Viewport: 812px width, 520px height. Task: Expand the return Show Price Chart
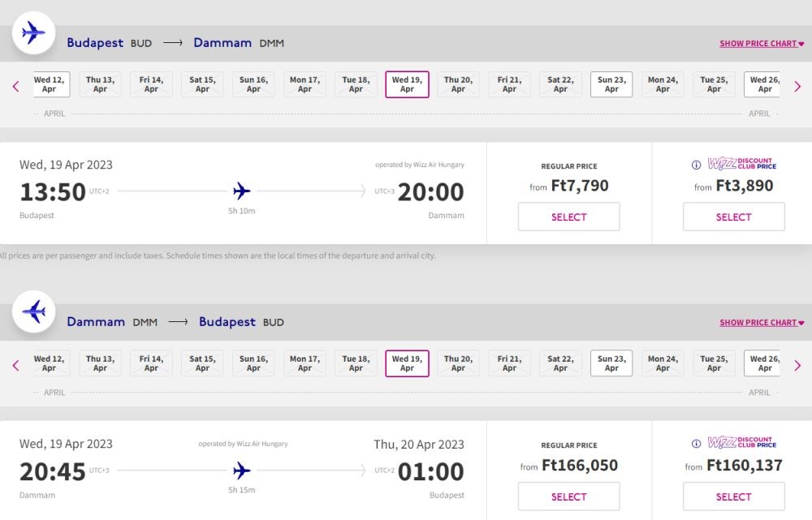click(x=762, y=322)
